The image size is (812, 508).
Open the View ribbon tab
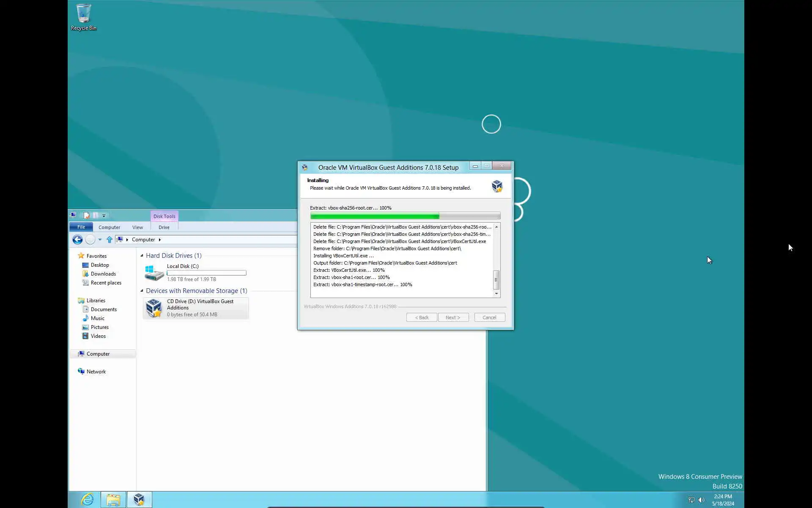[137, 227]
